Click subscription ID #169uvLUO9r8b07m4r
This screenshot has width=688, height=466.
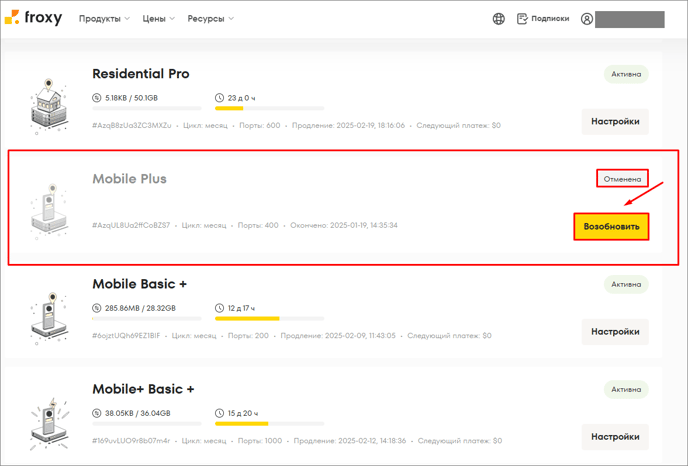(x=131, y=441)
